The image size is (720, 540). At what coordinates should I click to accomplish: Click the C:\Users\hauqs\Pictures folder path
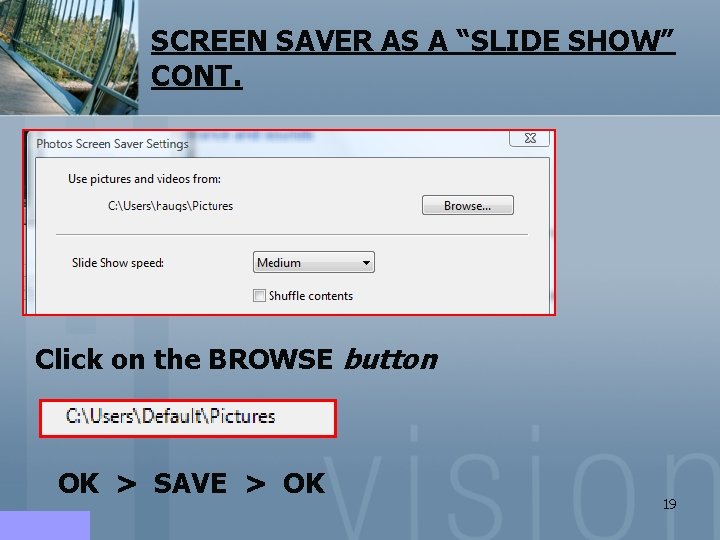pyautogui.click(x=170, y=206)
